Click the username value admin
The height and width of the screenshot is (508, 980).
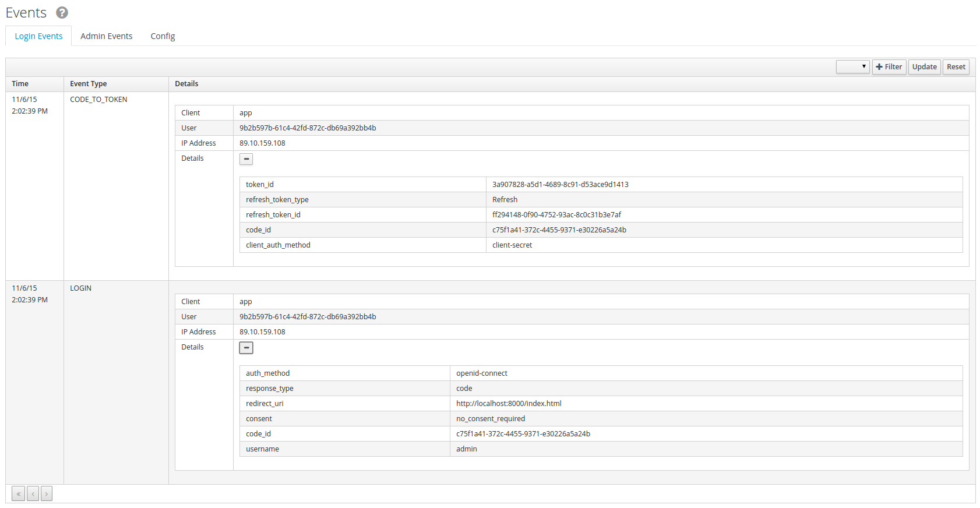[x=467, y=449]
